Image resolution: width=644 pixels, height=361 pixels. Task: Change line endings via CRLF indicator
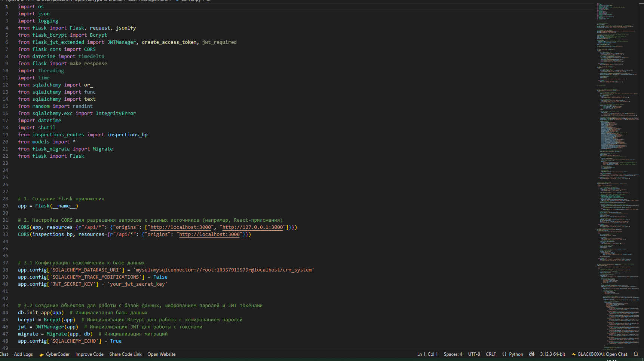pyautogui.click(x=491, y=354)
